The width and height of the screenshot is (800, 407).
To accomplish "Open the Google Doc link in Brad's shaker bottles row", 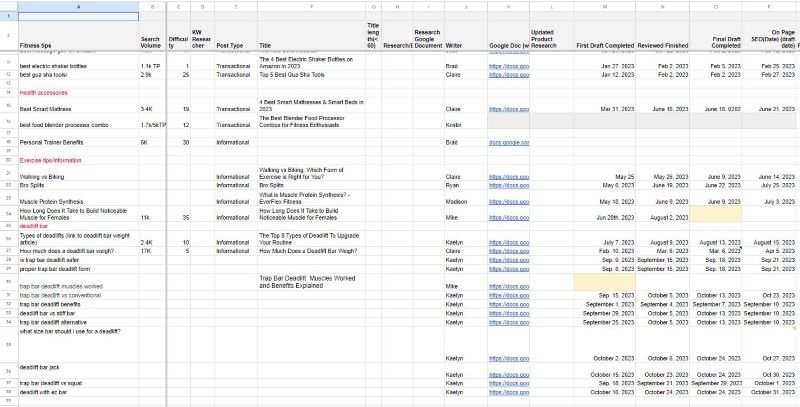I will coord(509,66).
